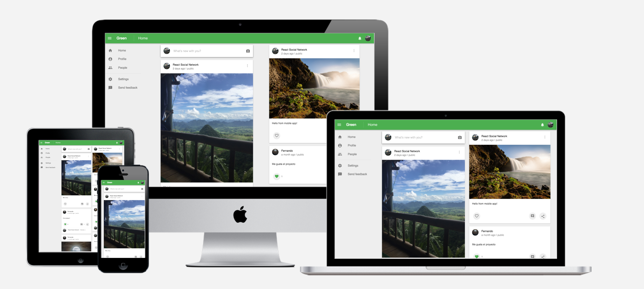
Task: Select the Profile menu item
Action: pos(122,59)
